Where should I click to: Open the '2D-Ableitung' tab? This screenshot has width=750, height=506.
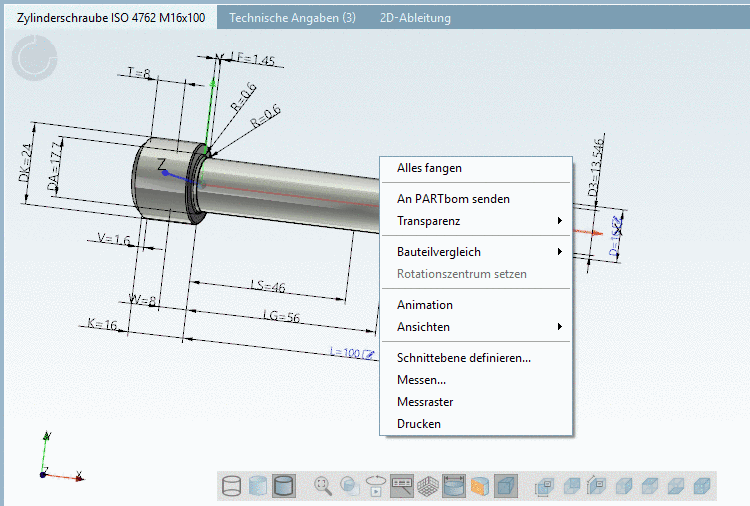[415, 18]
